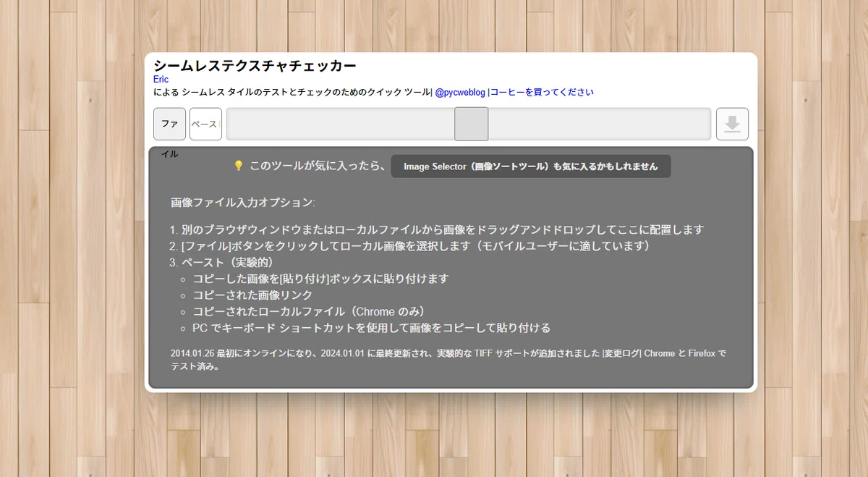Click the コピーされた画像リンク bullet
Image resolution: width=868 pixels, height=477 pixels.
coord(252,295)
